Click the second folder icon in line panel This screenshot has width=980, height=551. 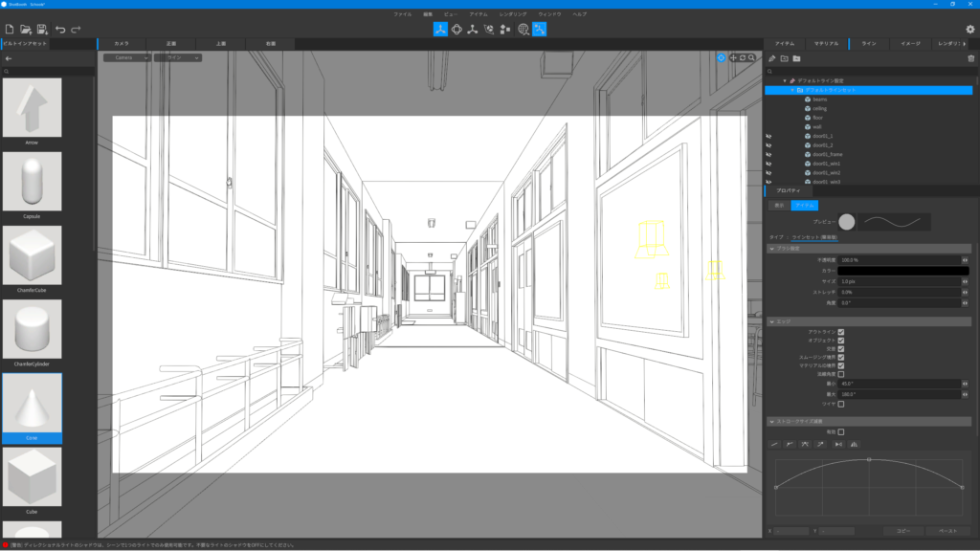tap(796, 58)
